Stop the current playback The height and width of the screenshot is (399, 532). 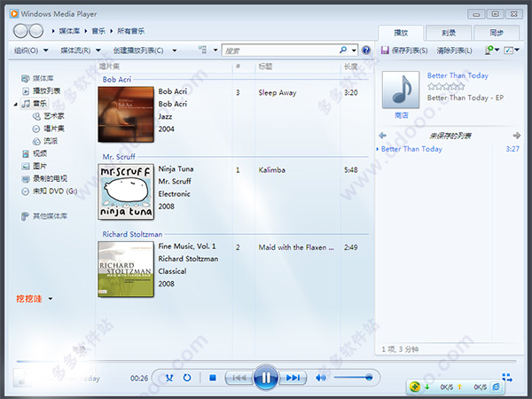tap(213, 378)
